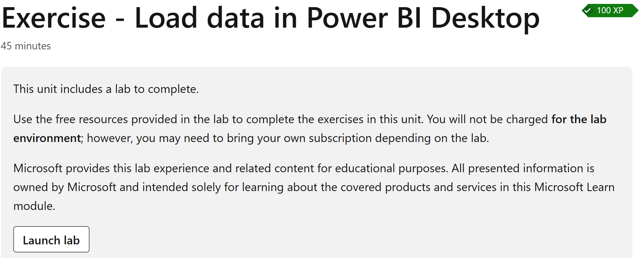Click the bold word "environment"
The height and width of the screenshot is (258, 644).
point(47,138)
